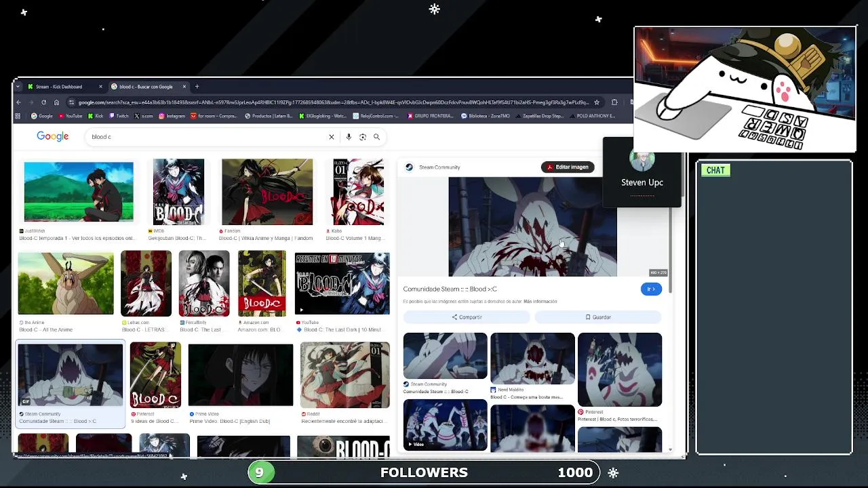Open the related Pinterest Fotos terroríficas image

(x=620, y=369)
